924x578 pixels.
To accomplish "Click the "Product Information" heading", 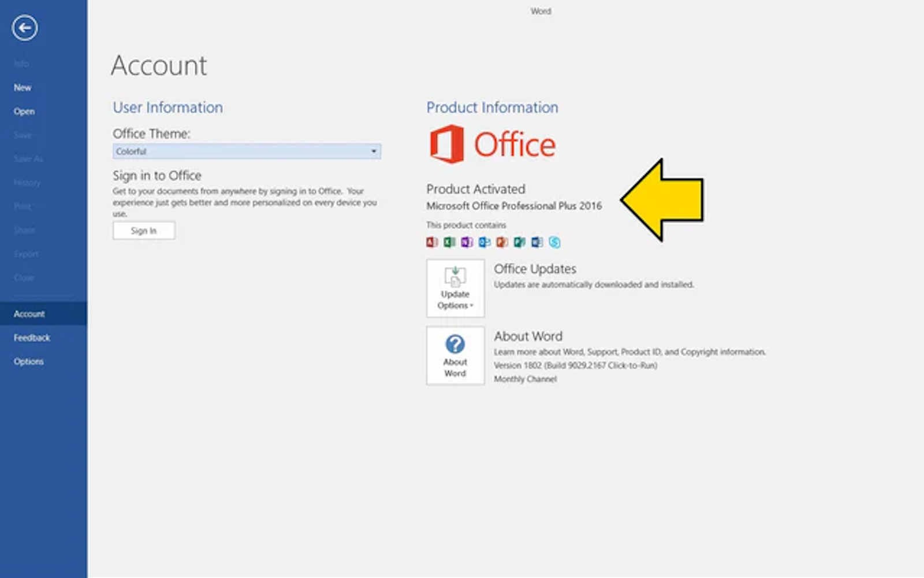I will coord(493,108).
